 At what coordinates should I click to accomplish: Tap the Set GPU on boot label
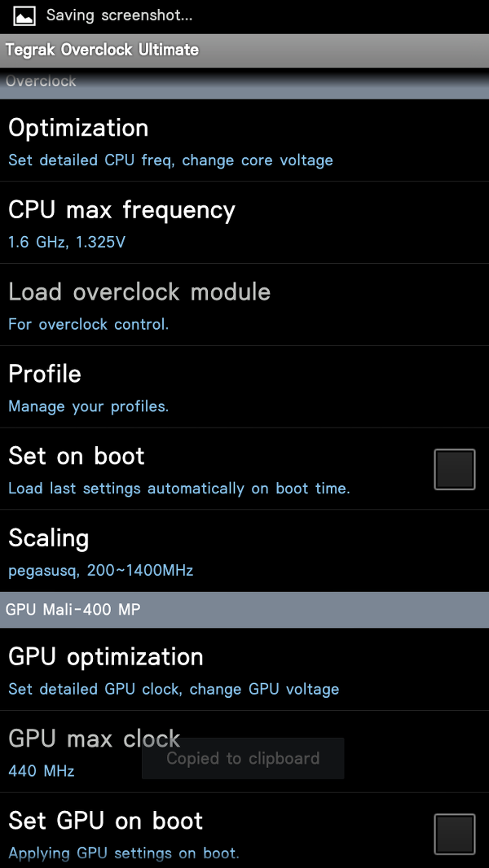coord(106,821)
